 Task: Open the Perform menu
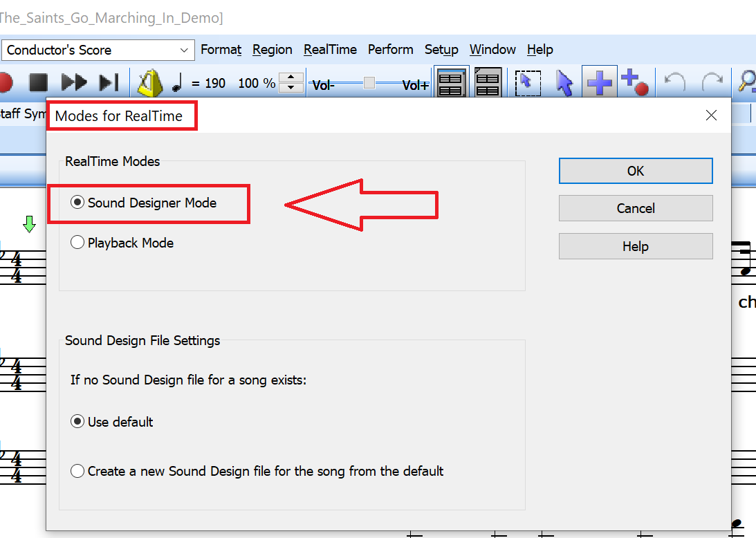[x=390, y=50]
